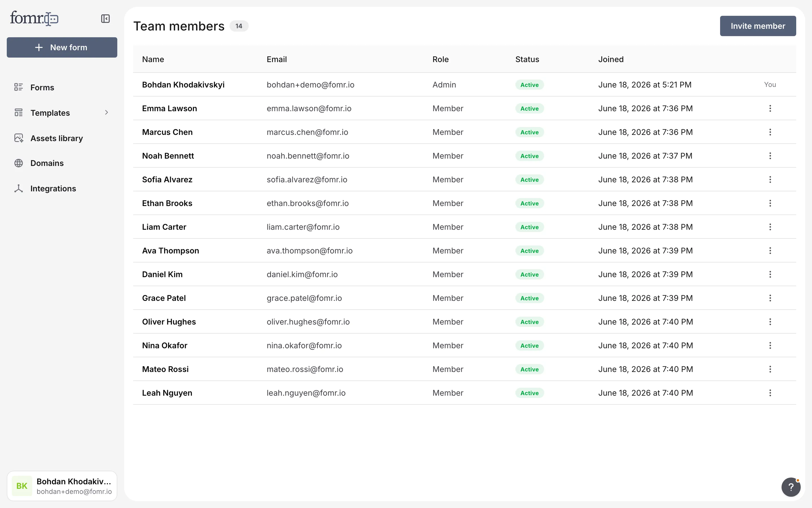
Task: Click the New form button
Action: pos(62,47)
